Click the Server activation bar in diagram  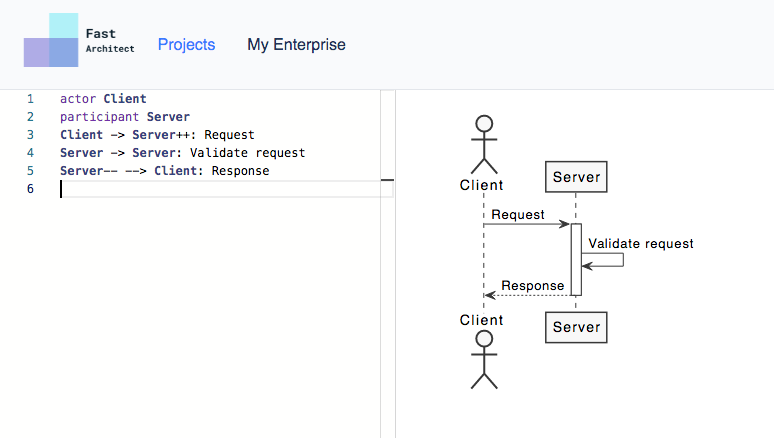[576, 260]
